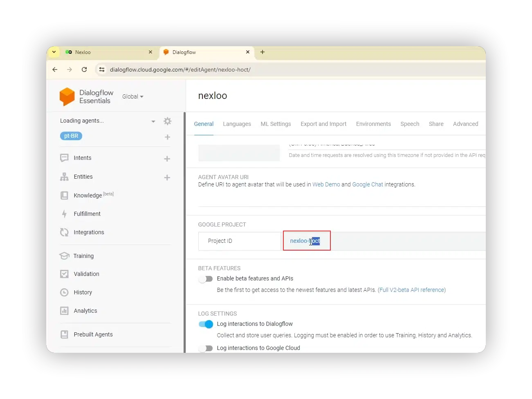The width and height of the screenshot is (532, 399).
Task: Click the LOG SETTINGS heading
Action: click(x=218, y=314)
